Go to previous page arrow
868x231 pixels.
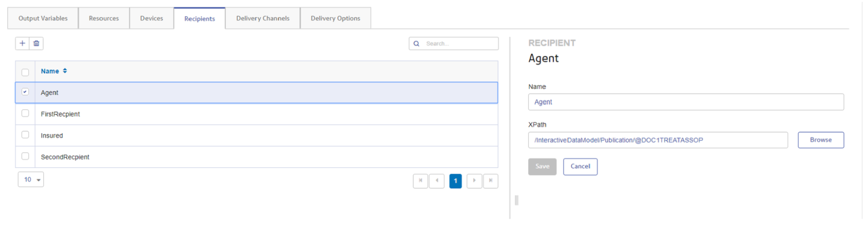click(437, 180)
